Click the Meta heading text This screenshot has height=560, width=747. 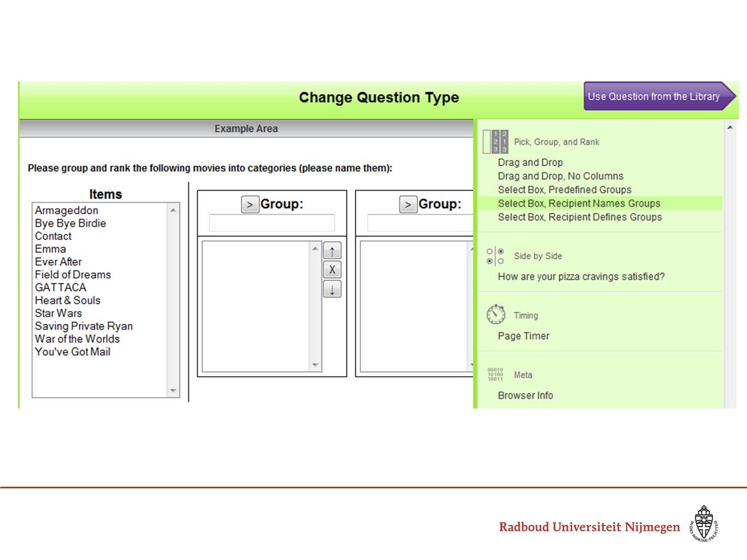pos(523,375)
